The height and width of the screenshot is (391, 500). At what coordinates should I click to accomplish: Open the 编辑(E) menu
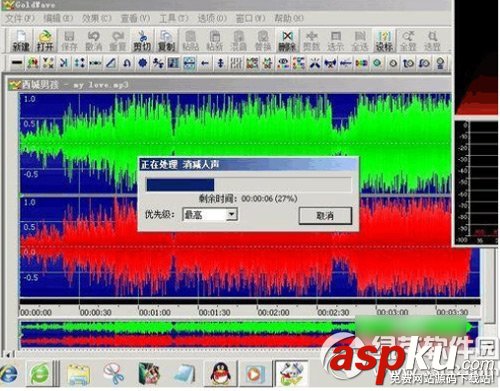pos(58,18)
